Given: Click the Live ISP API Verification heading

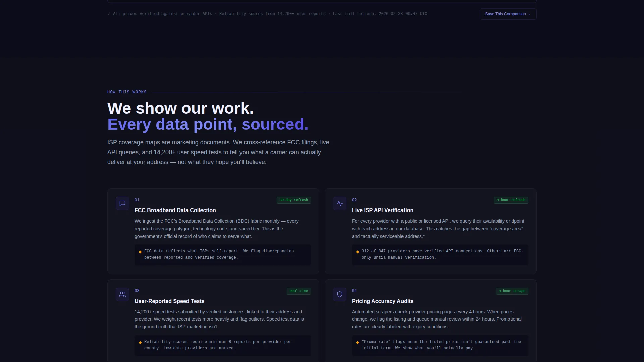Looking at the screenshot, I should coord(382,210).
